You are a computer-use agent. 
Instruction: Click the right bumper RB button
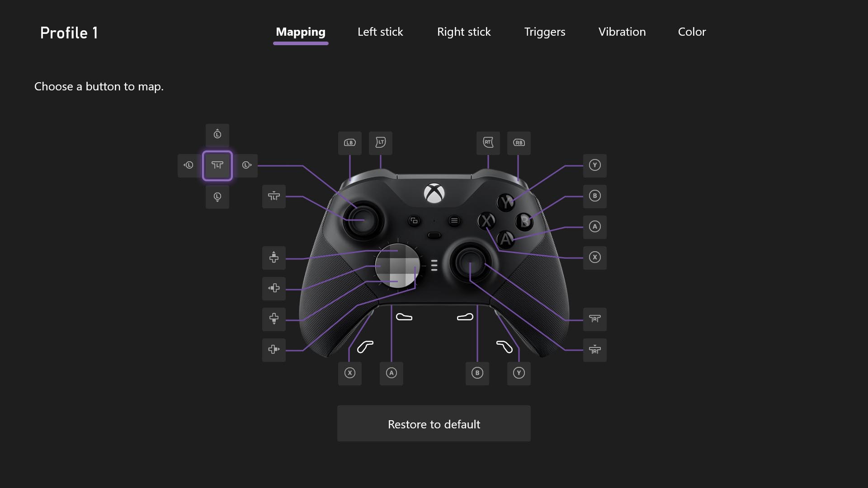519,142
